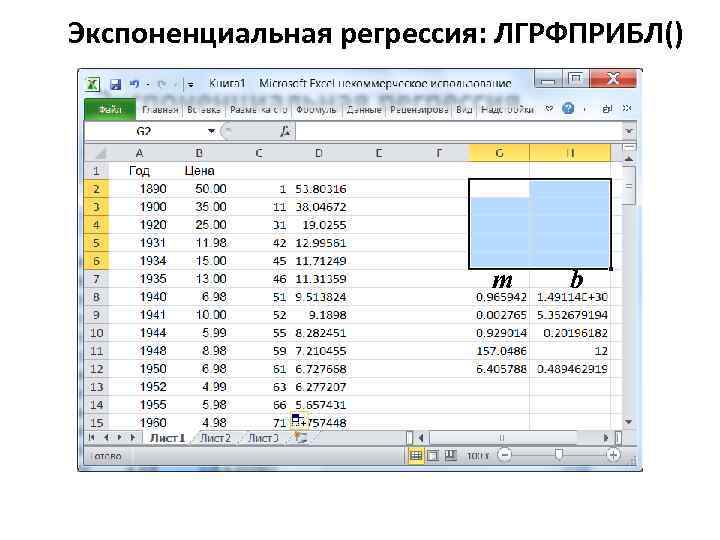This screenshot has height=540, width=720.
Task: Click the horizontal scrollbar thumb
Action: 501,438
